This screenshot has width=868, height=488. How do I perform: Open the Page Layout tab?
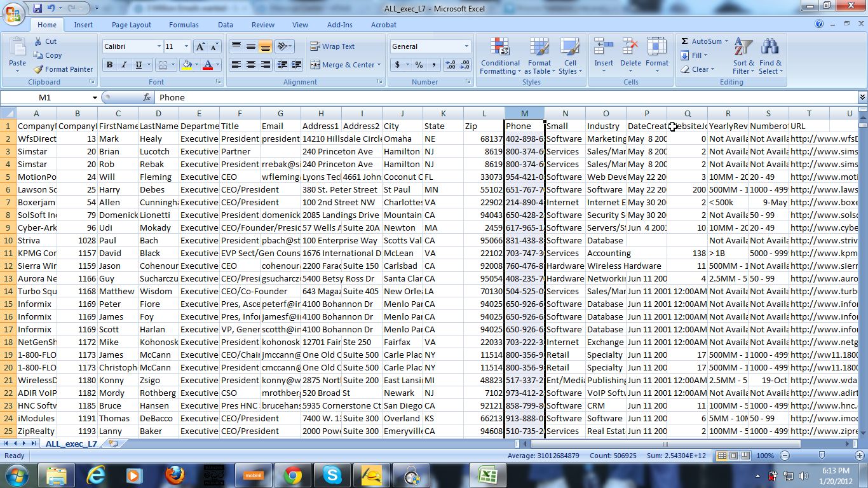click(132, 25)
